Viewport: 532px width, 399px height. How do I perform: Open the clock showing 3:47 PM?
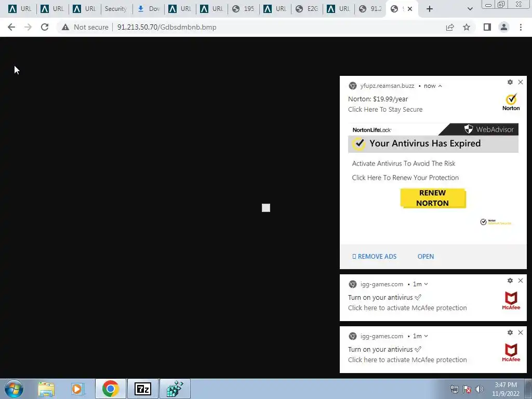point(506,389)
